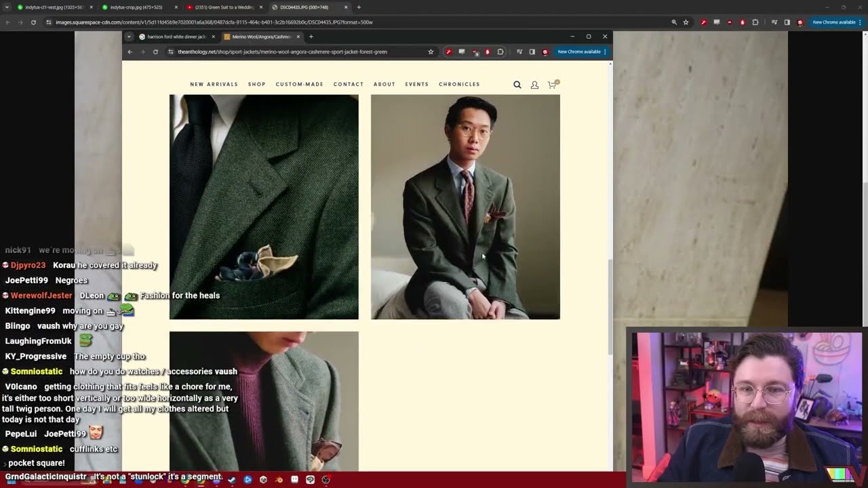Viewport: 868px width, 488px height.
Task: Open Chrome menu dots in front window
Action: pyautogui.click(x=604, y=52)
